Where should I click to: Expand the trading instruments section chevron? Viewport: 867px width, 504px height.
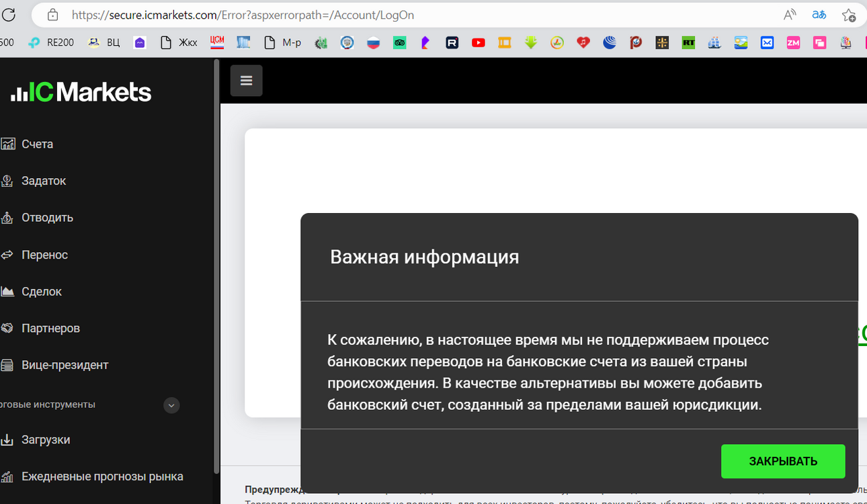pos(171,405)
